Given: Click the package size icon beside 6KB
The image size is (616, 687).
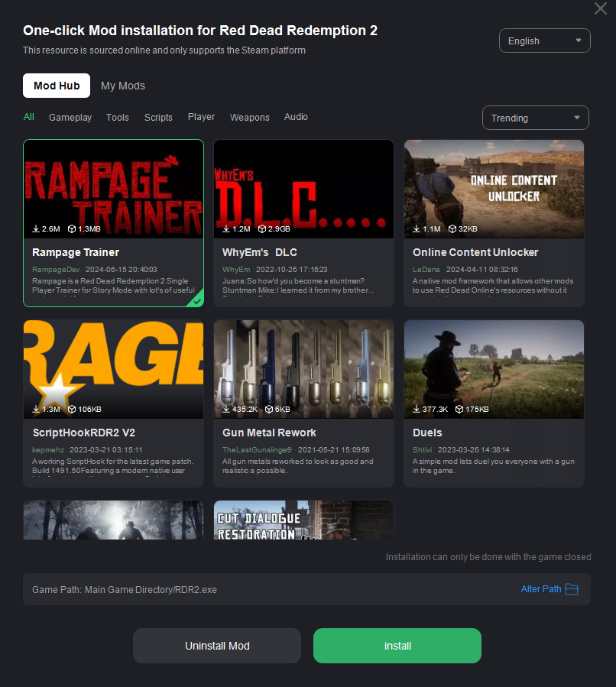Looking at the screenshot, I should pos(269,410).
